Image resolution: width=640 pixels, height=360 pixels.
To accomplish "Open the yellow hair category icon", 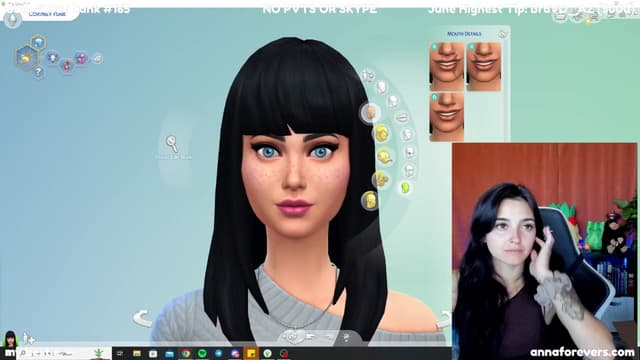I will (x=382, y=133).
